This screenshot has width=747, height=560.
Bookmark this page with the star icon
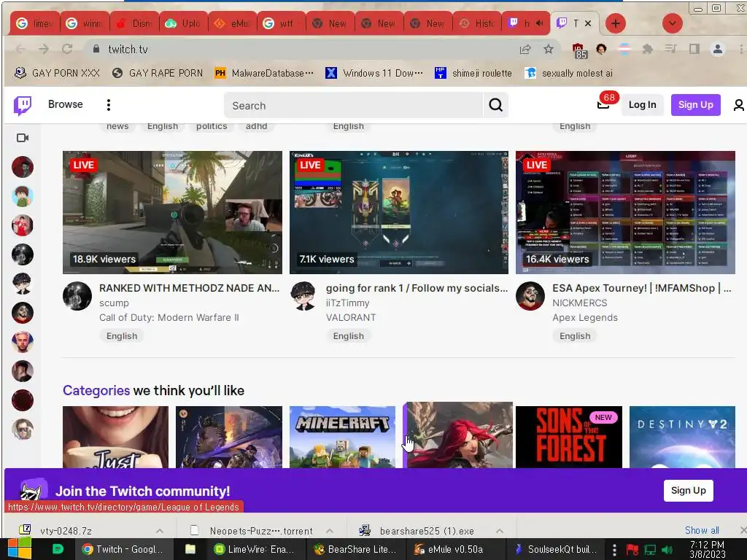[x=549, y=49]
